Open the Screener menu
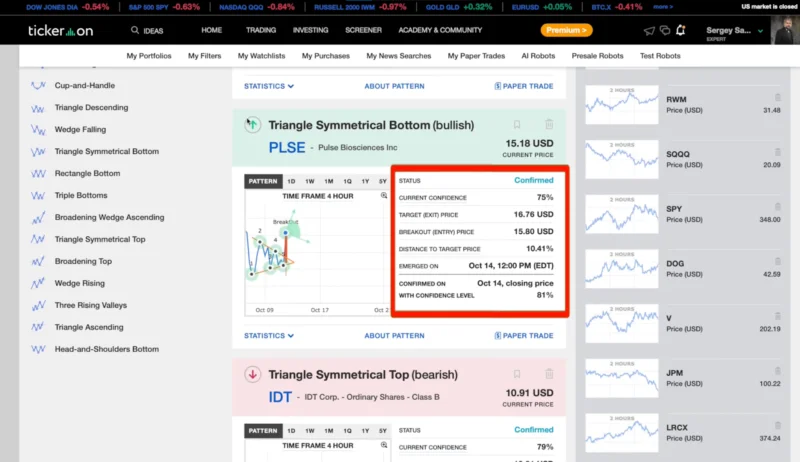Screen dimensions: 800x462 click(363, 30)
